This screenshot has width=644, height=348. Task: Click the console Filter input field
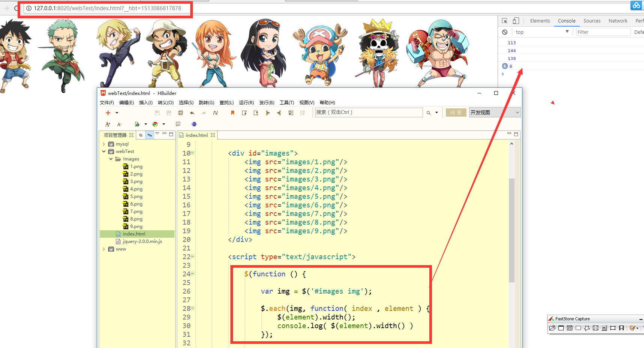pyautogui.click(x=603, y=32)
